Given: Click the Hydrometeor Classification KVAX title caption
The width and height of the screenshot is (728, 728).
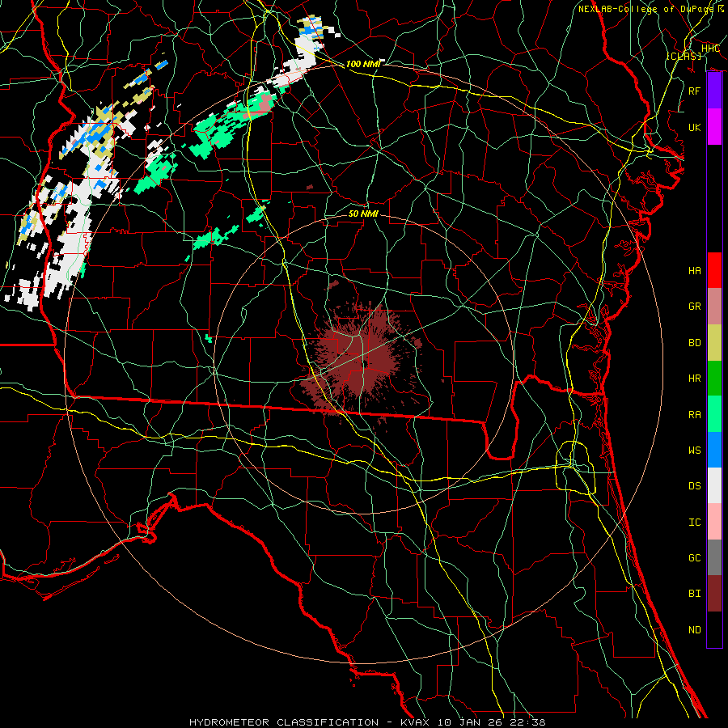Looking at the screenshot, I should [367, 722].
